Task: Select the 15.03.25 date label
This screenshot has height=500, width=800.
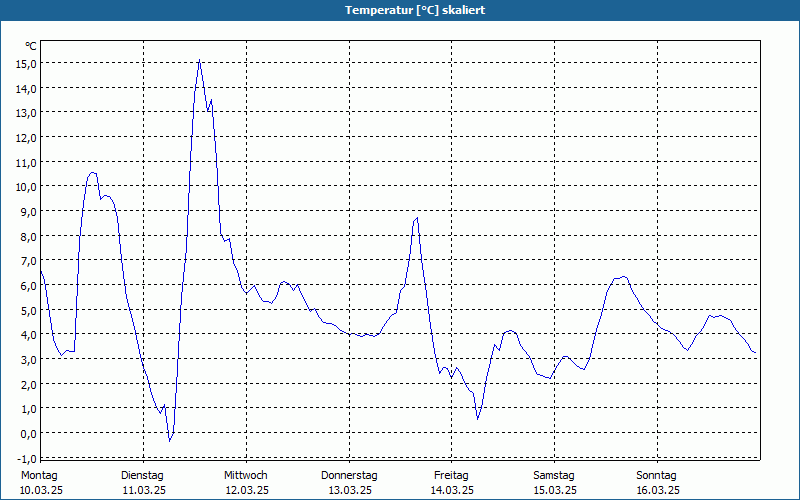Action: [555, 490]
